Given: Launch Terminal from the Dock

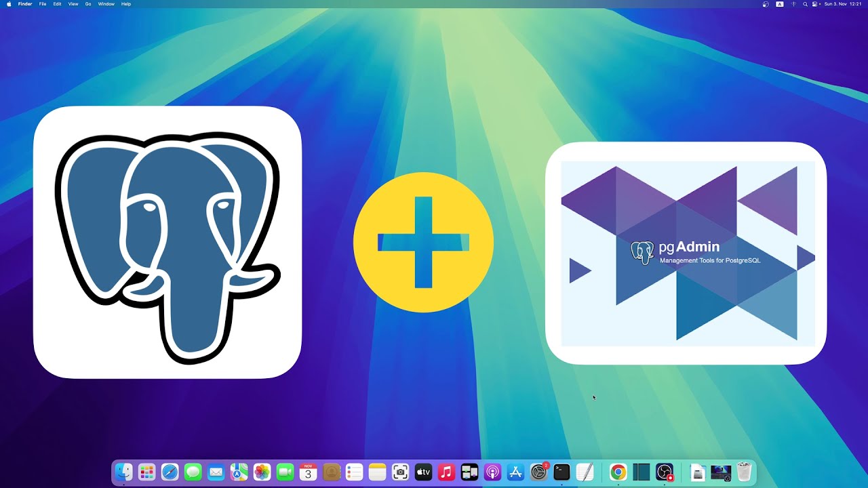Looking at the screenshot, I should [x=561, y=472].
